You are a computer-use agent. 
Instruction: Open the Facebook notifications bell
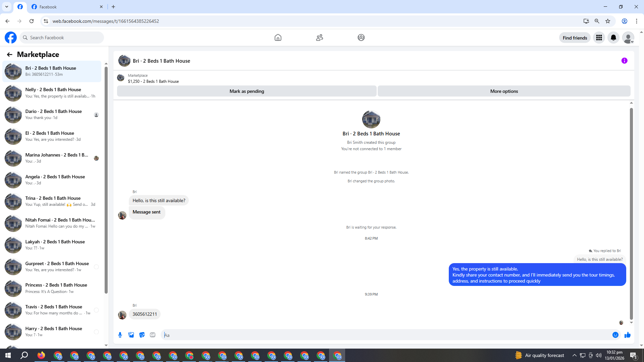[x=613, y=38]
